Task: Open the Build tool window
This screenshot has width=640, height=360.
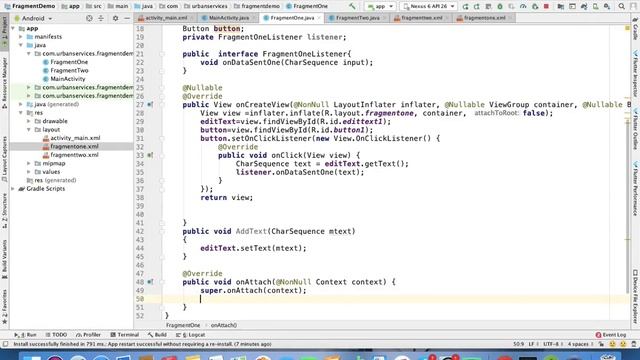Action: [x=157, y=335]
